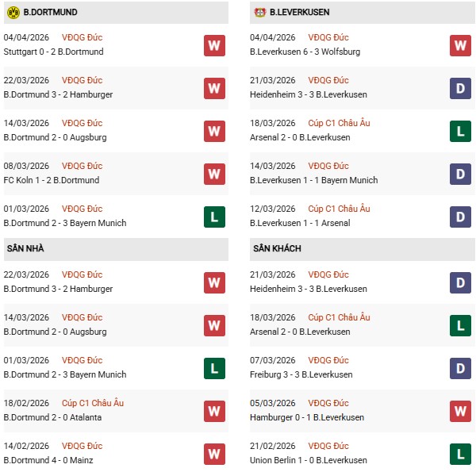Click W badge for B.Leverkusen 6 - 3 Wolfsburg

(x=460, y=45)
